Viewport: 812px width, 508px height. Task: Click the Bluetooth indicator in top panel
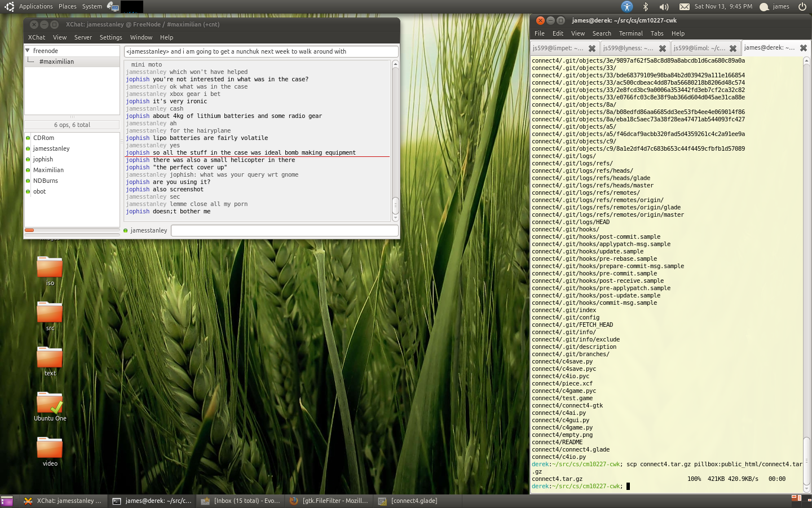pyautogui.click(x=646, y=7)
